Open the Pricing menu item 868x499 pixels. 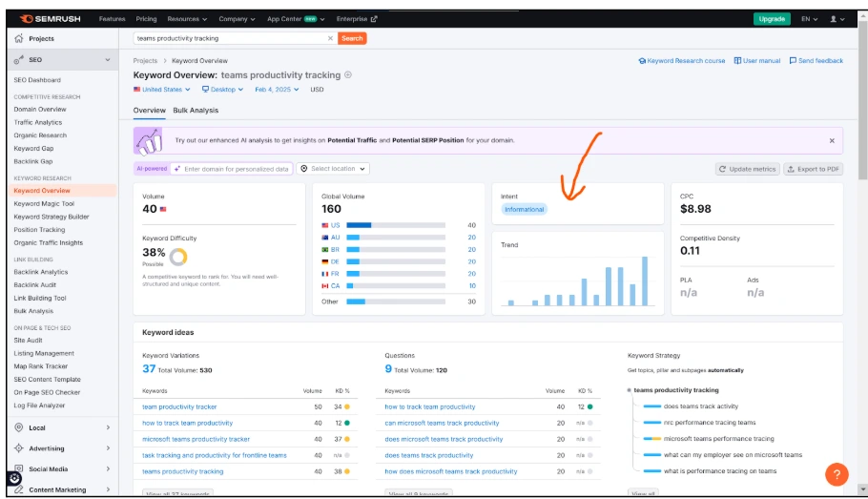[146, 19]
